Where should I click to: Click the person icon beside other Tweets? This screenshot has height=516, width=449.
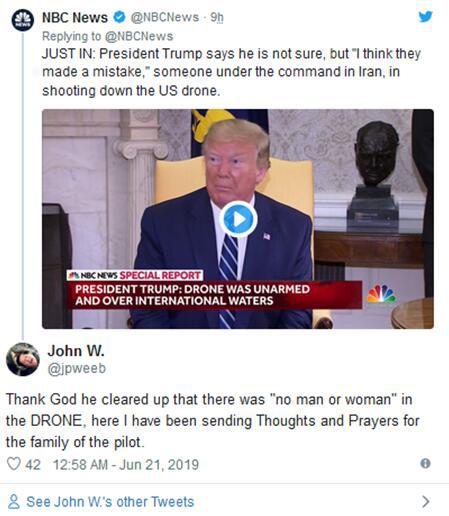point(14,501)
